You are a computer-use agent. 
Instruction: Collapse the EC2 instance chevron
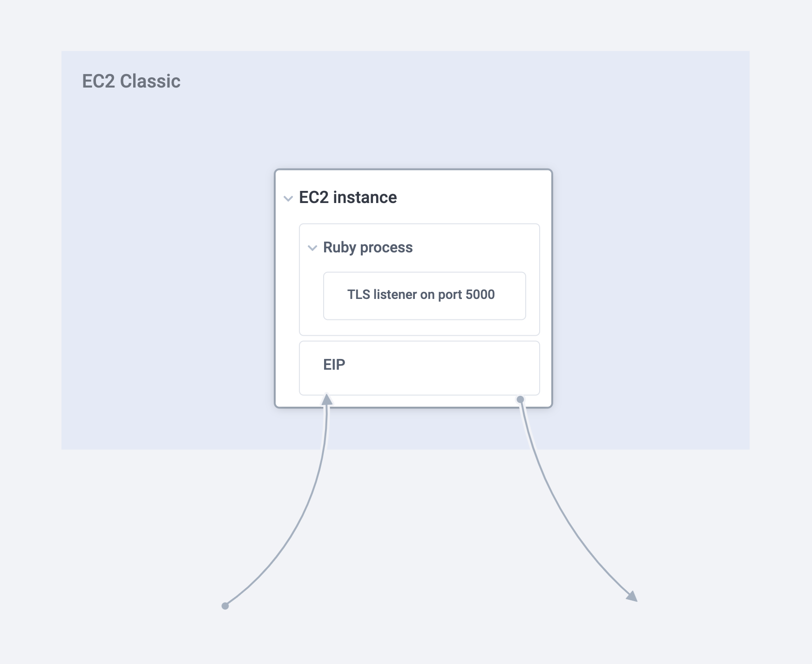tap(288, 198)
